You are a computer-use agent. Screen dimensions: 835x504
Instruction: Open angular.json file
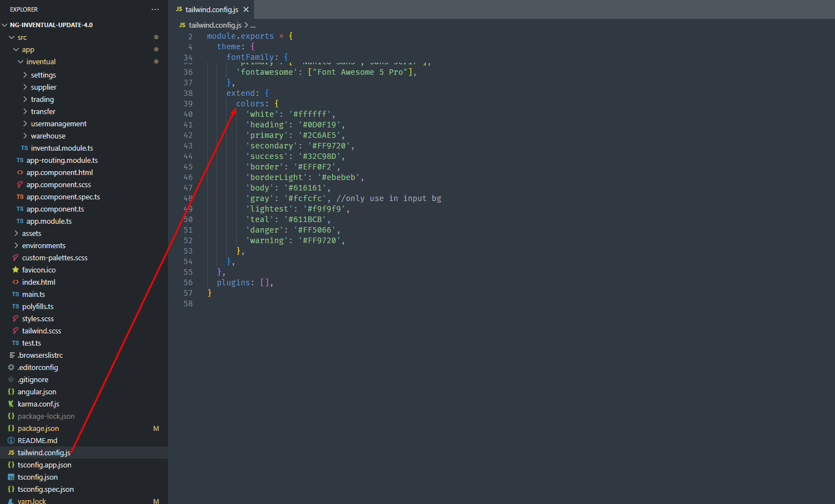pyautogui.click(x=37, y=392)
